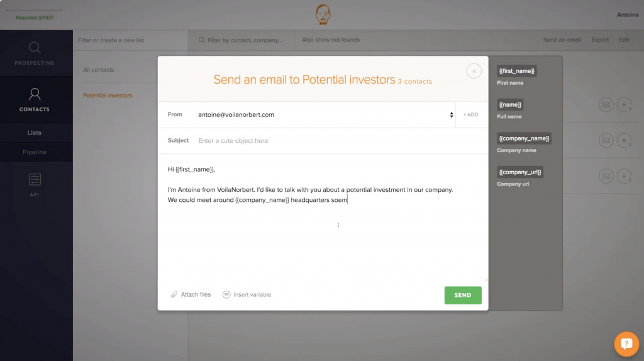
Task: Click the second contact's plus icon
Action: pyautogui.click(x=624, y=140)
